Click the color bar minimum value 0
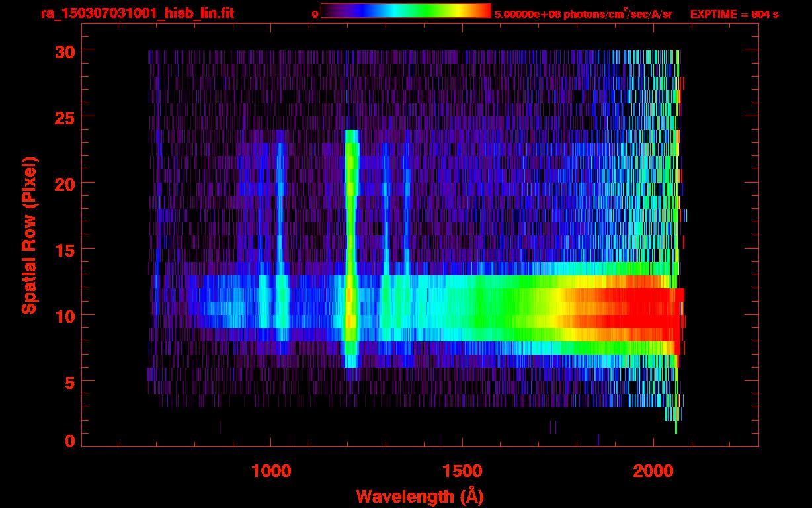This screenshot has height=508, width=812. [x=316, y=14]
